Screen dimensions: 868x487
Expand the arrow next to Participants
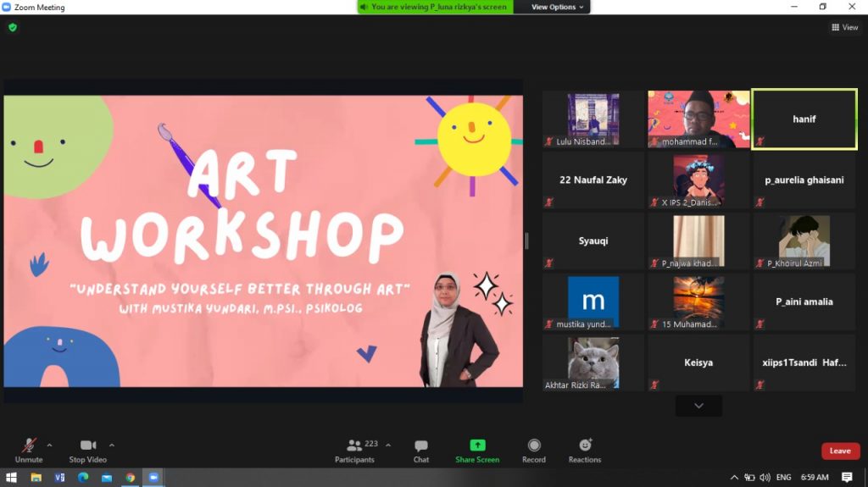(x=388, y=445)
